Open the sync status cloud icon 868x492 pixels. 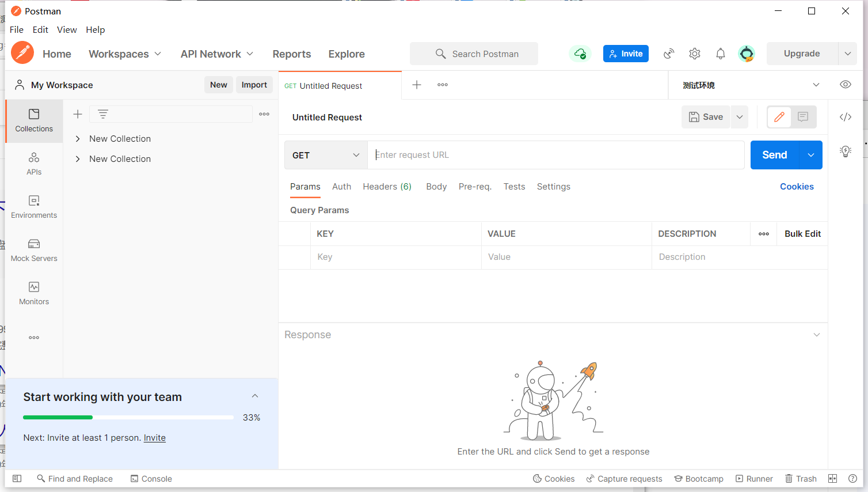coord(580,54)
